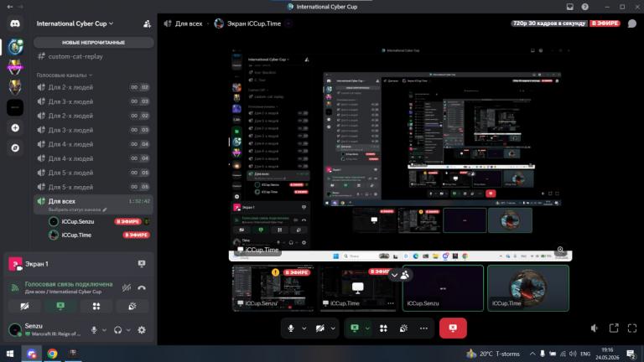
Task: Watch the iCCup.Senzu stream thumbnail with warning icon
Action: point(273,288)
